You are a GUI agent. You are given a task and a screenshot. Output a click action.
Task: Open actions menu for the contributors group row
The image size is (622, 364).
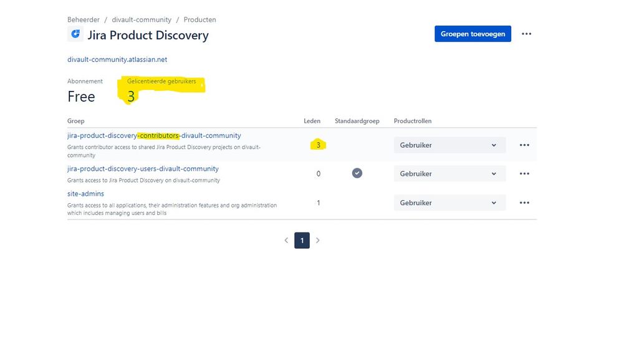click(x=524, y=145)
